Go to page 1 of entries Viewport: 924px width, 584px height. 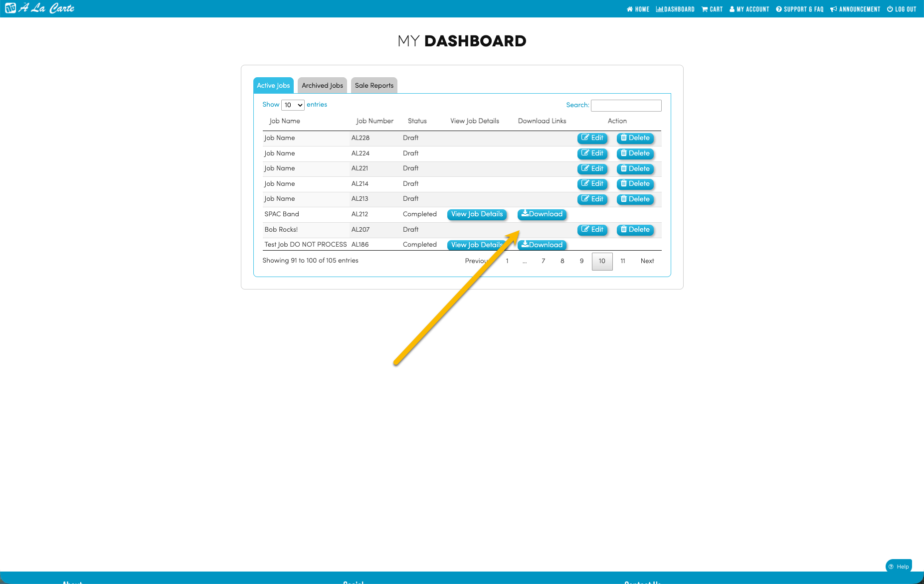[x=507, y=261]
